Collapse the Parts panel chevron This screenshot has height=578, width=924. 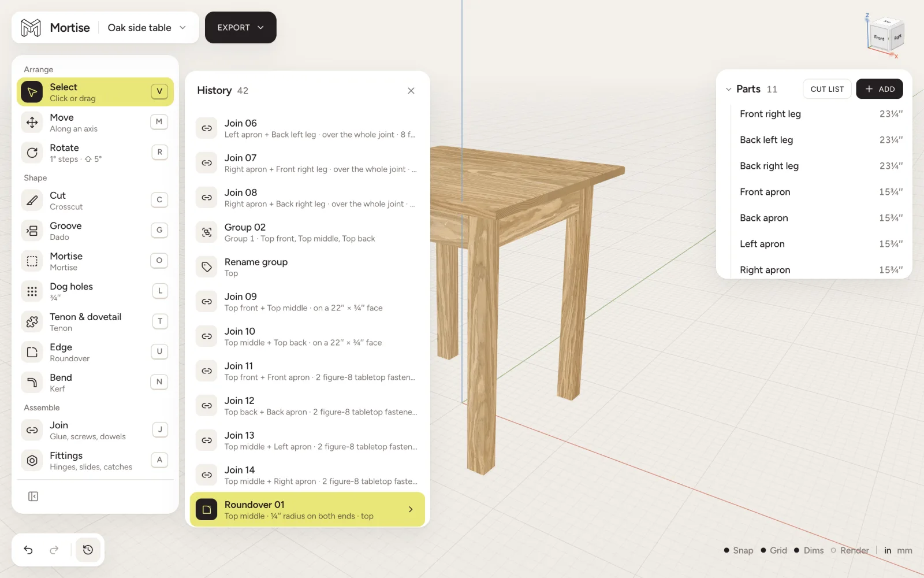tap(728, 89)
